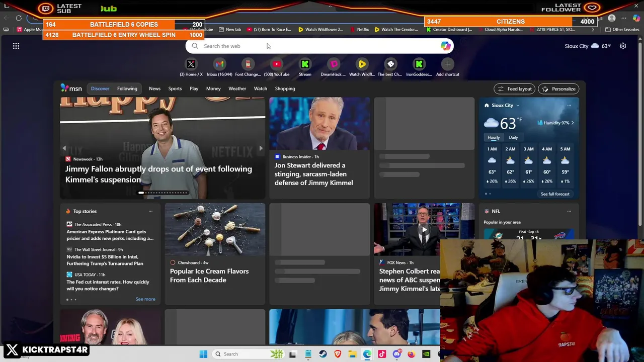Open the Fed cut interest rates story
Screen dimensions: 644x362
[108, 285]
